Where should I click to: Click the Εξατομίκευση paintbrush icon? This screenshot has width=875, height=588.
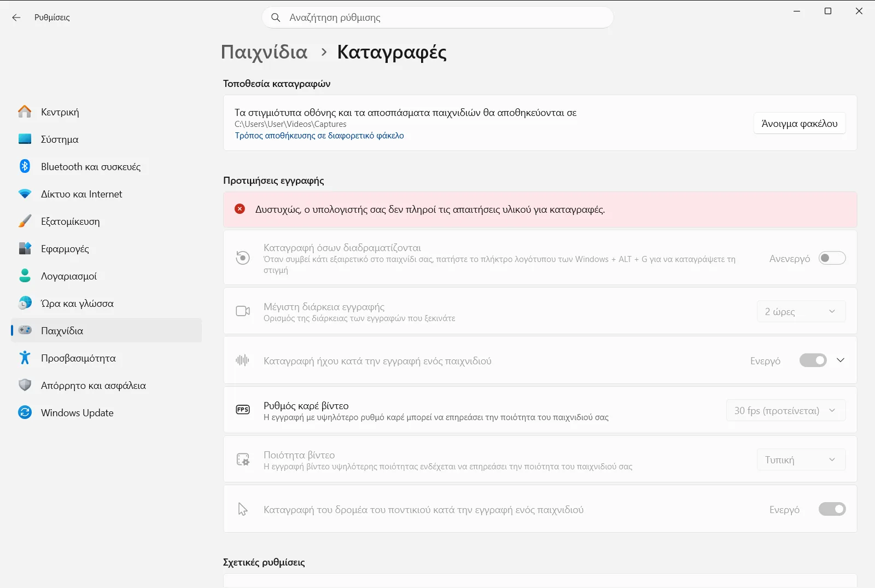pyautogui.click(x=25, y=221)
